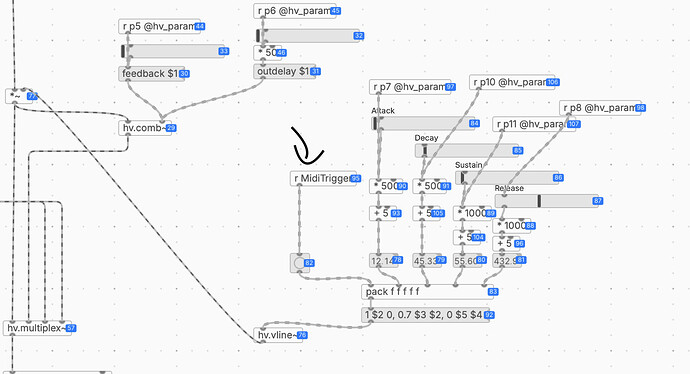
Task: Click the pack f f f f f object
Action: (x=427, y=292)
